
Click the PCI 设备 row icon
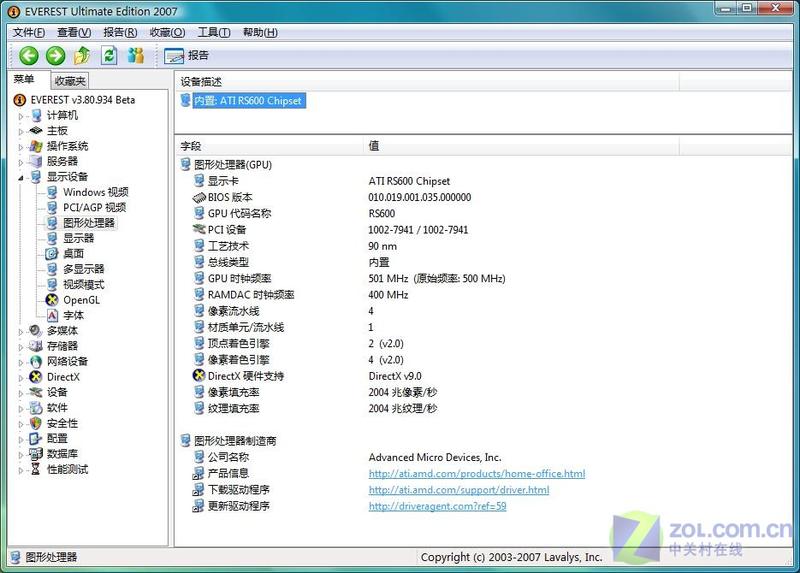(199, 229)
